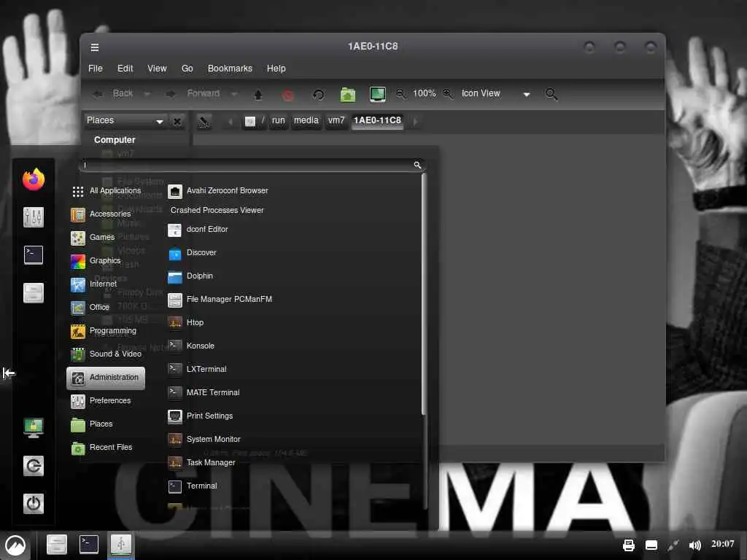Select the Graphics category
The image size is (747, 560).
[x=107, y=261]
